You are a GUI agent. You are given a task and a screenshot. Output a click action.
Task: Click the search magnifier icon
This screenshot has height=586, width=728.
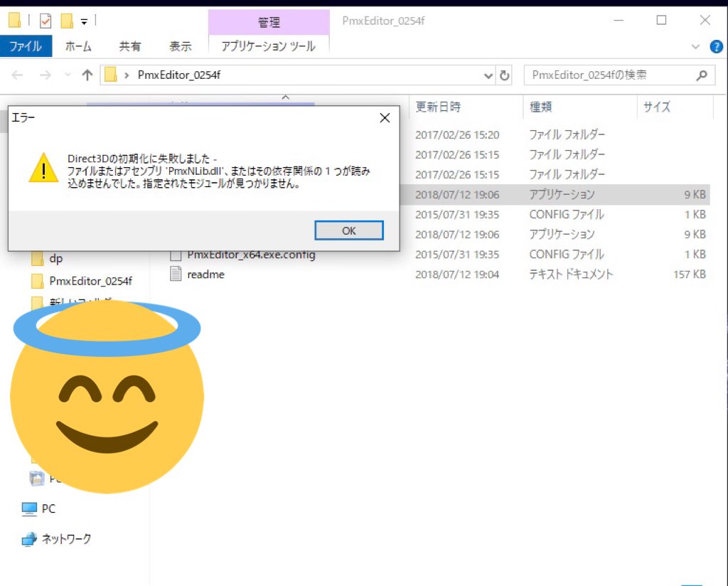(x=702, y=75)
